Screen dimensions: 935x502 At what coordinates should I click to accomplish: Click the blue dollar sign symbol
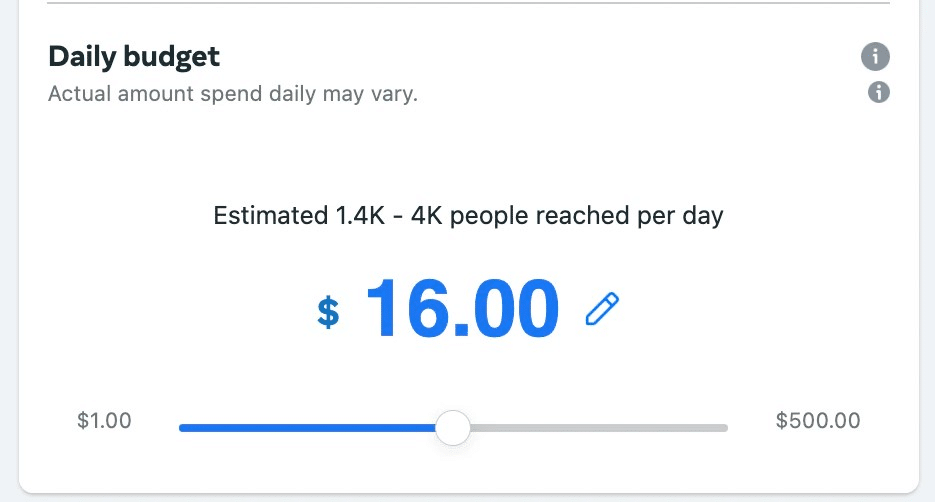[328, 312]
